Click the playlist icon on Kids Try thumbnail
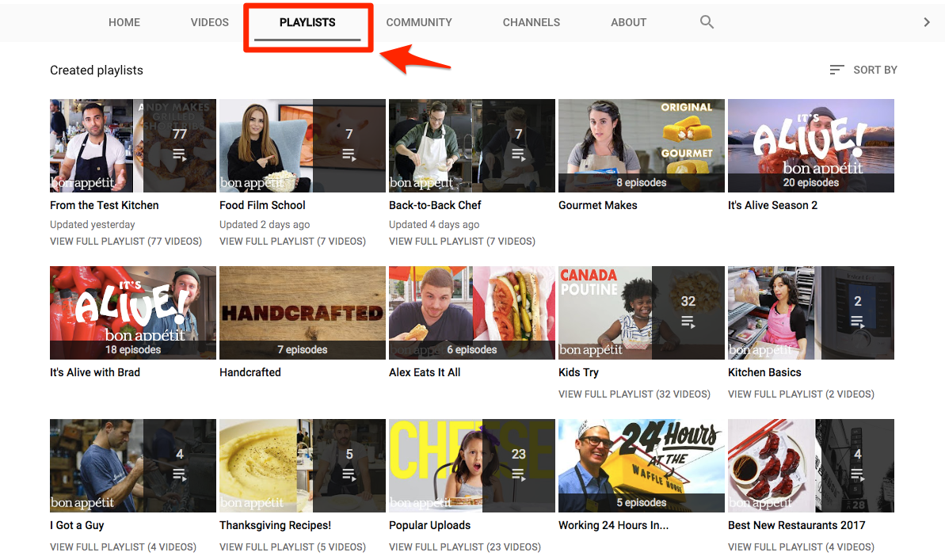945x560 pixels. point(688,322)
